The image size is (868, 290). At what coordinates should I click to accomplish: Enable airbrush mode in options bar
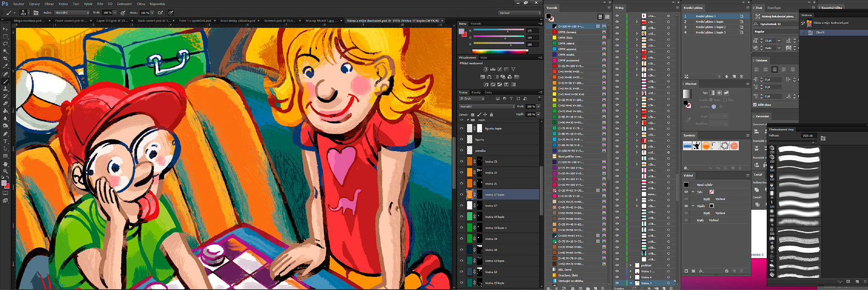click(x=160, y=13)
